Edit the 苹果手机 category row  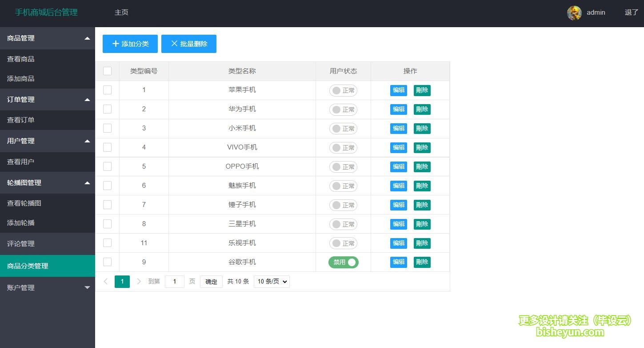(398, 90)
